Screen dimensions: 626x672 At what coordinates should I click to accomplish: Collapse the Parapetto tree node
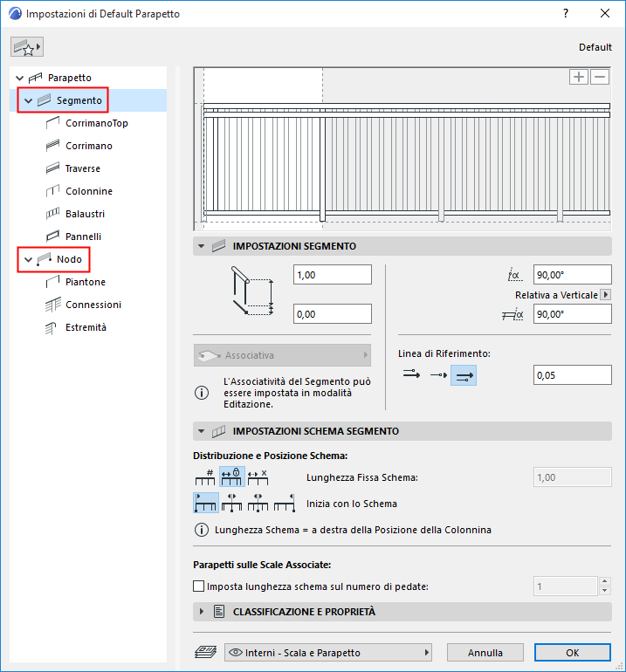click(x=19, y=78)
